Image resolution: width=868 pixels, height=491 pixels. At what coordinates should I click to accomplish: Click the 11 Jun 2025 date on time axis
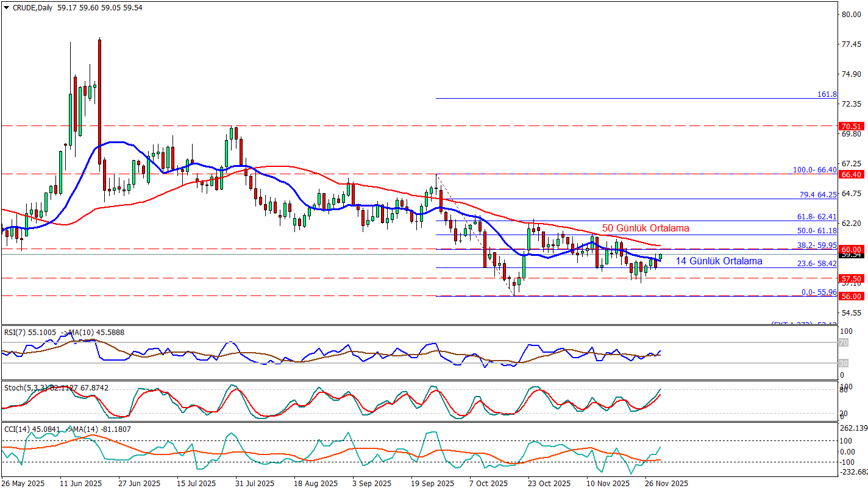tap(80, 484)
